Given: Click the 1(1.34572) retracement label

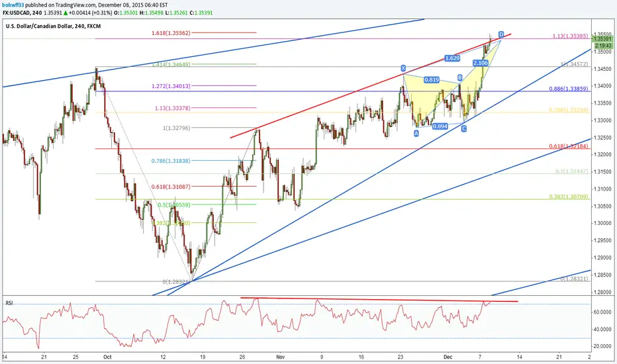Looking at the screenshot, I should 575,64.
